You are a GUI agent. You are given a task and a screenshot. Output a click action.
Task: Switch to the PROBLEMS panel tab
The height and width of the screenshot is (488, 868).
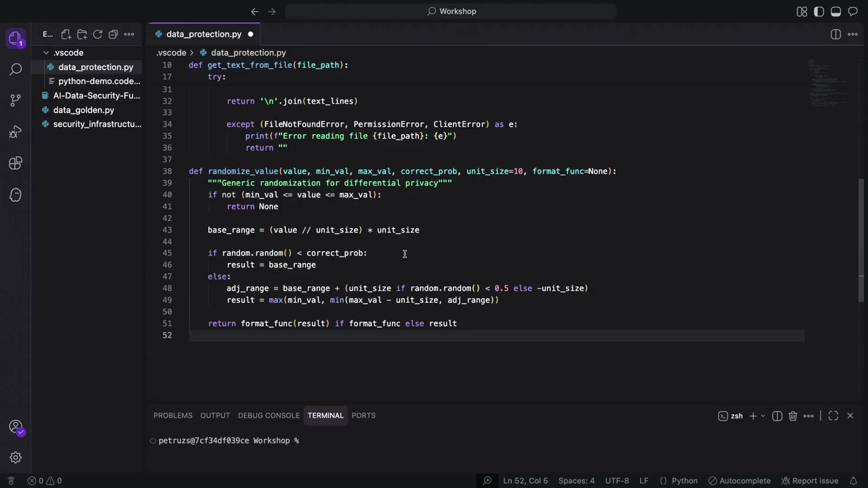[x=173, y=415]
